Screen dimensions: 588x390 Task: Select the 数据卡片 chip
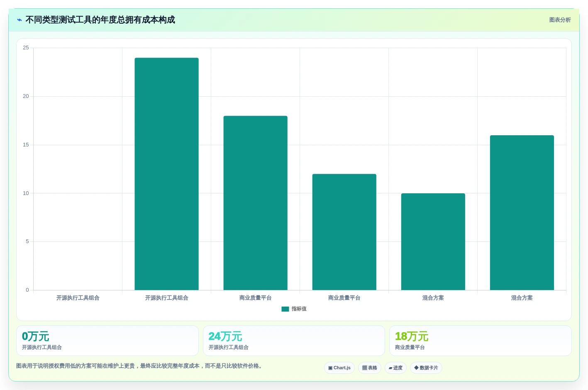point(426,368)
